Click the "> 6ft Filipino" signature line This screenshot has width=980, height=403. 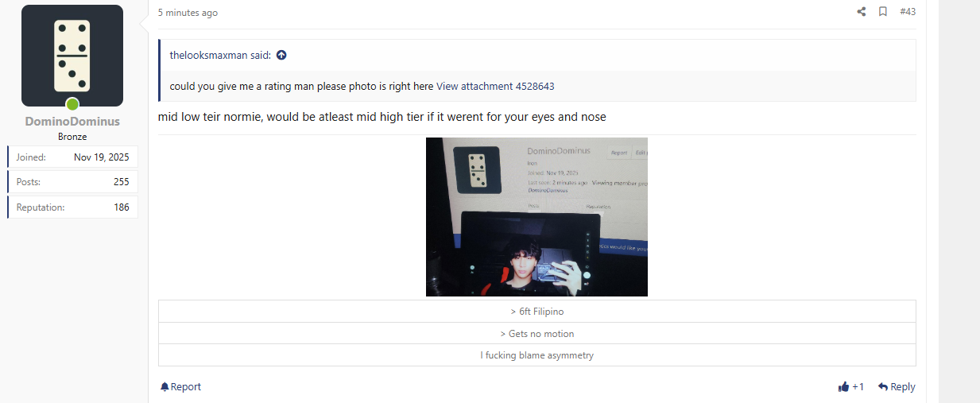[x=536, y=312]
